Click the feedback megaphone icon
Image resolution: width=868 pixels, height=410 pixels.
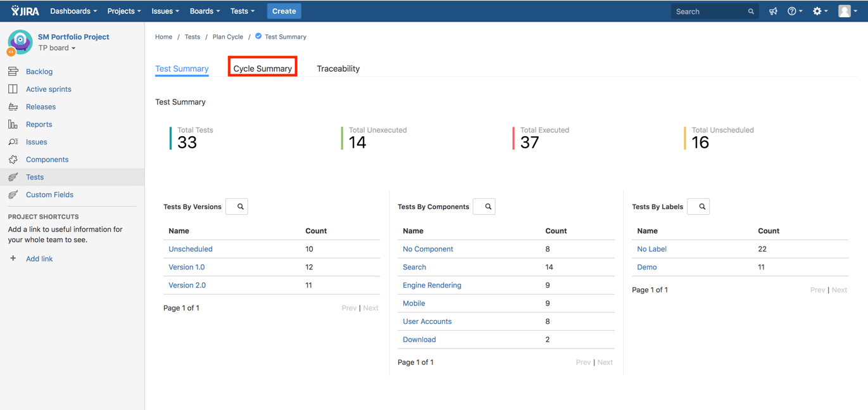[773, 11]
